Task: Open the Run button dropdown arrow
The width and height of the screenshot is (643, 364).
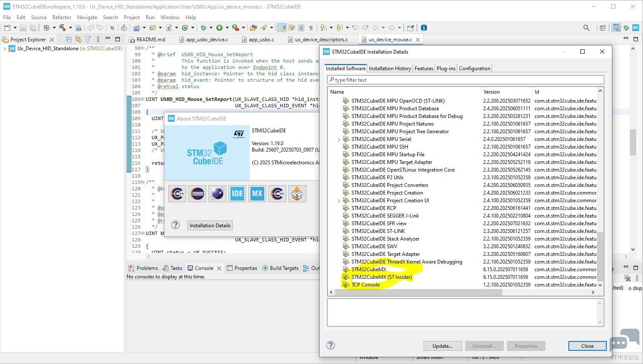Action: [x=227, y=28]
